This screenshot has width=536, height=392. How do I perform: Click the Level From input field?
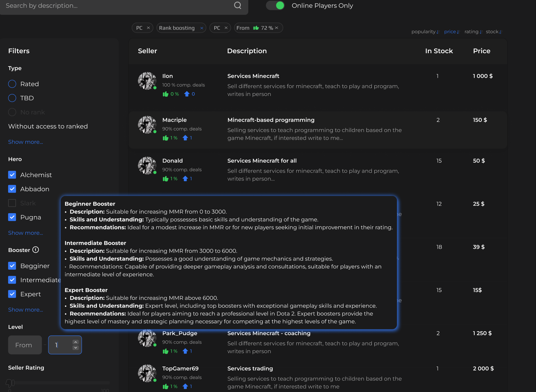[25, 345]
